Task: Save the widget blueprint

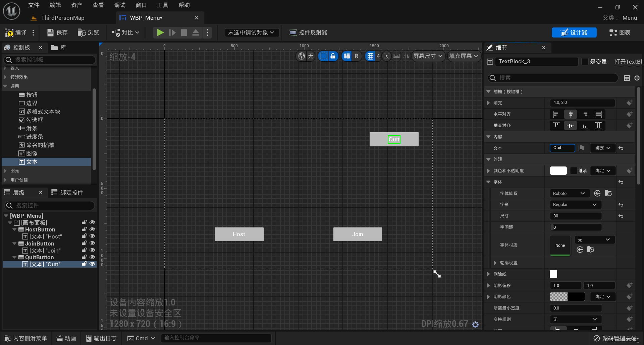Action: click(x=57, y=32)
